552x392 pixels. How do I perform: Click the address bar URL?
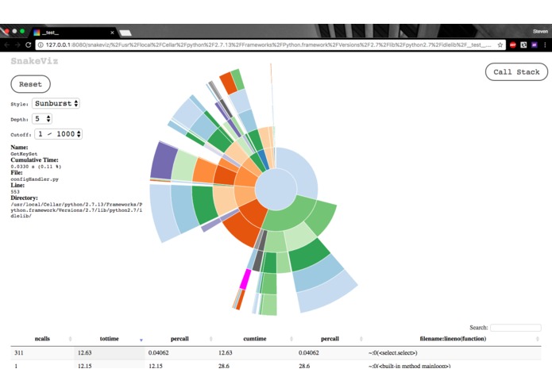268,45
